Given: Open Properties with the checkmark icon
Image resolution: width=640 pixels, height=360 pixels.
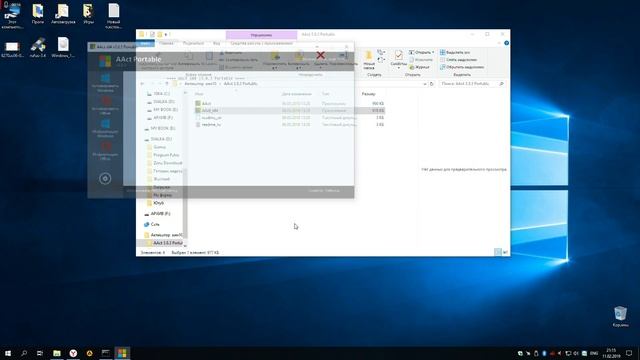Looking at the screenshot, I should pyautogui.click(x=398, y=55).
